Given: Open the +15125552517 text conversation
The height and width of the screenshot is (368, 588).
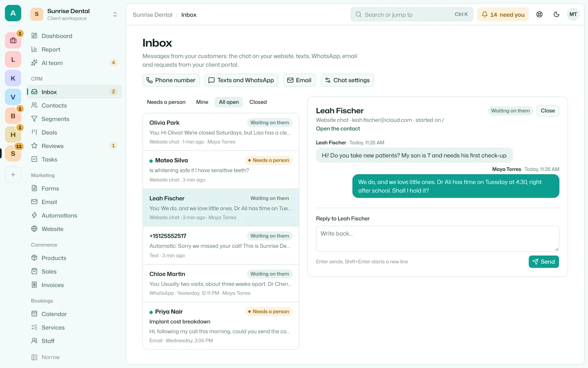Looking at the screenshot, I should pyautogui.click(x=221, y=245).
